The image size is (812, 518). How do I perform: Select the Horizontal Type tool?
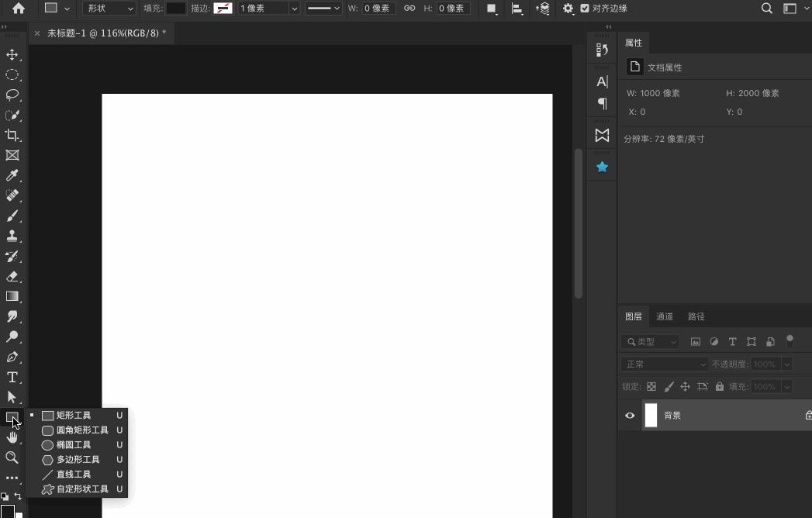(11, 378)
